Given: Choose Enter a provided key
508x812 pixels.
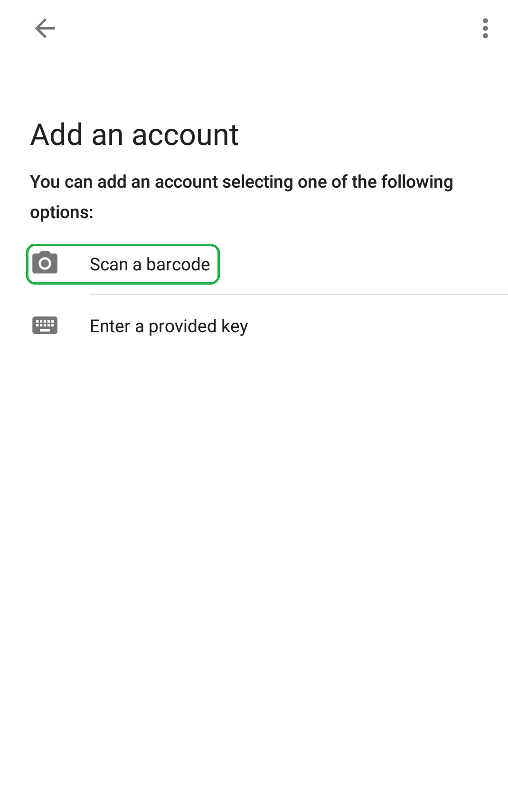Looking at the screenshot, I should click(x=169, y=326).
